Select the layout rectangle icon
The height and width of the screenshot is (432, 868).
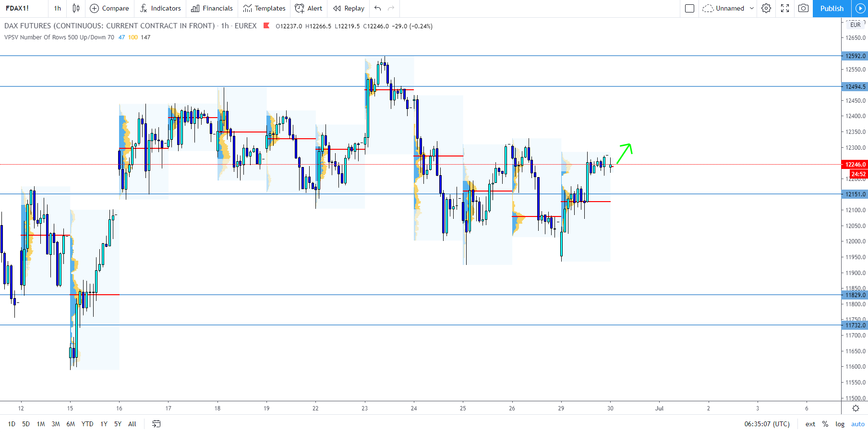689,8
